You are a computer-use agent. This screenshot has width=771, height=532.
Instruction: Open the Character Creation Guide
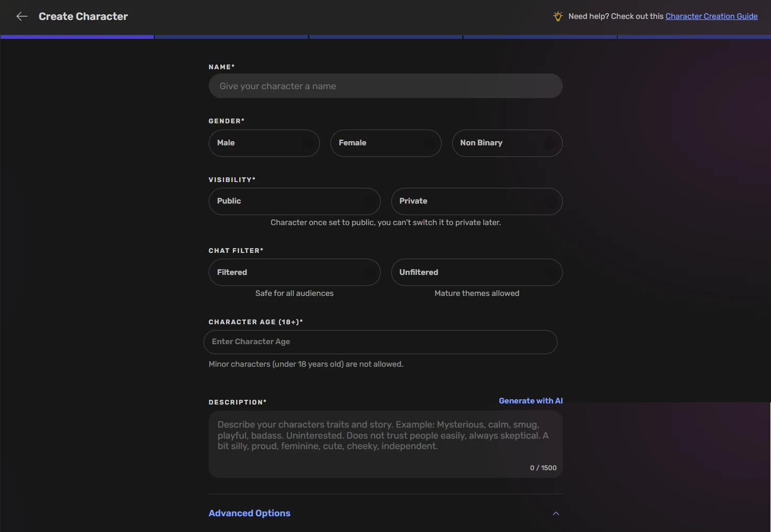pos(711,16)
